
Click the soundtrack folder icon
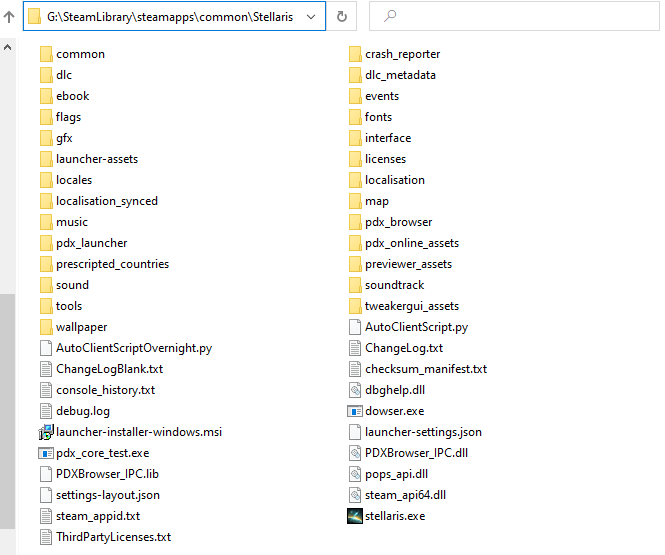tap(355, 285)
